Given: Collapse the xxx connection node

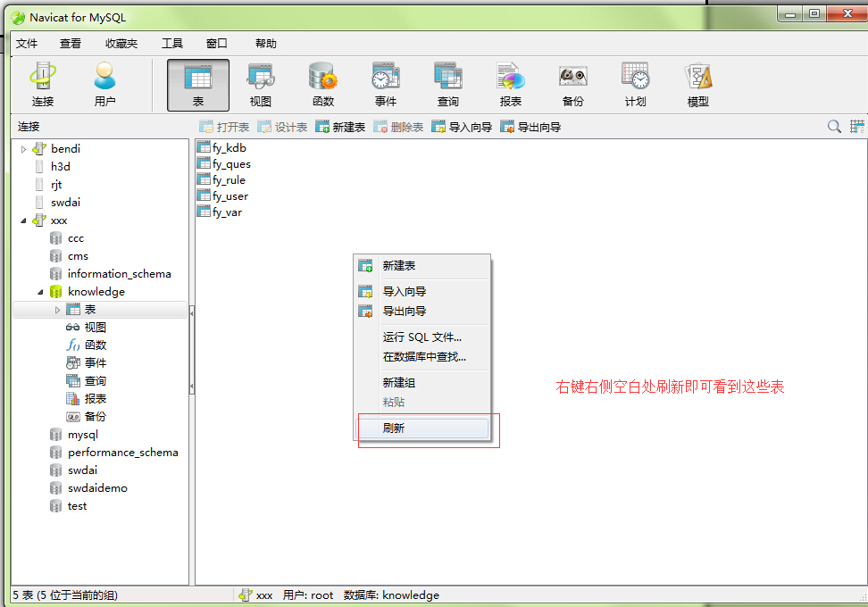Looking at the screenshot, I should [23, 220].
